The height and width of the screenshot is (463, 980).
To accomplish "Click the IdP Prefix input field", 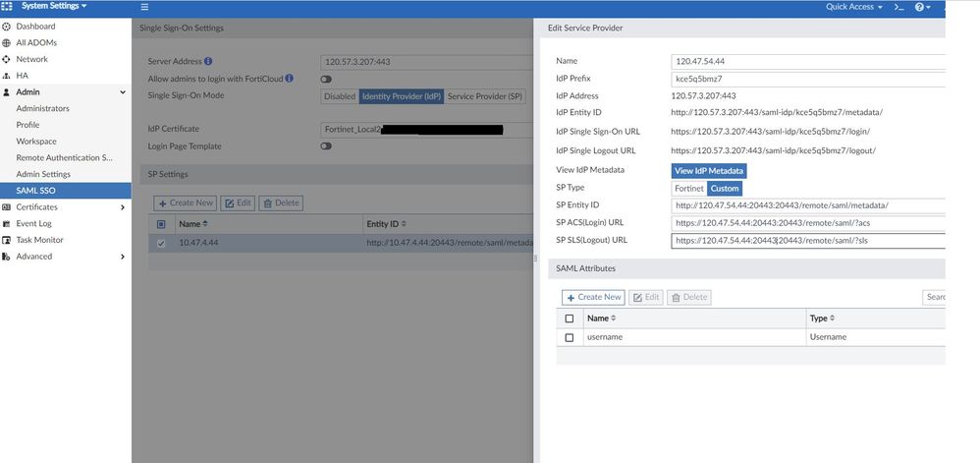I will (x=808, y=79).
